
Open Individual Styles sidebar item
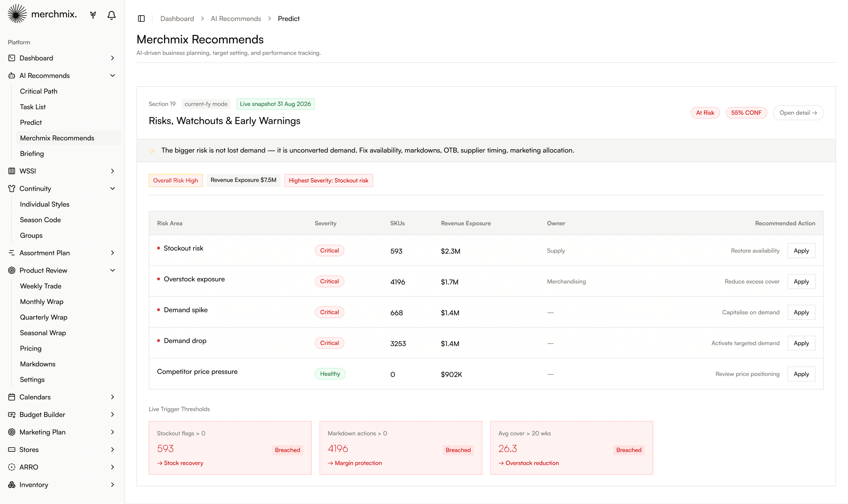tap(68, 204)
